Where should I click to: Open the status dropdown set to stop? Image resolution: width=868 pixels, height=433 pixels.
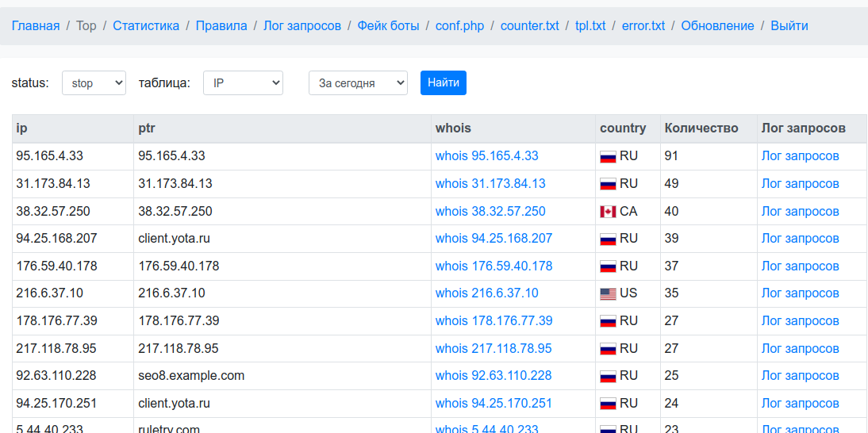click(94, 83)
